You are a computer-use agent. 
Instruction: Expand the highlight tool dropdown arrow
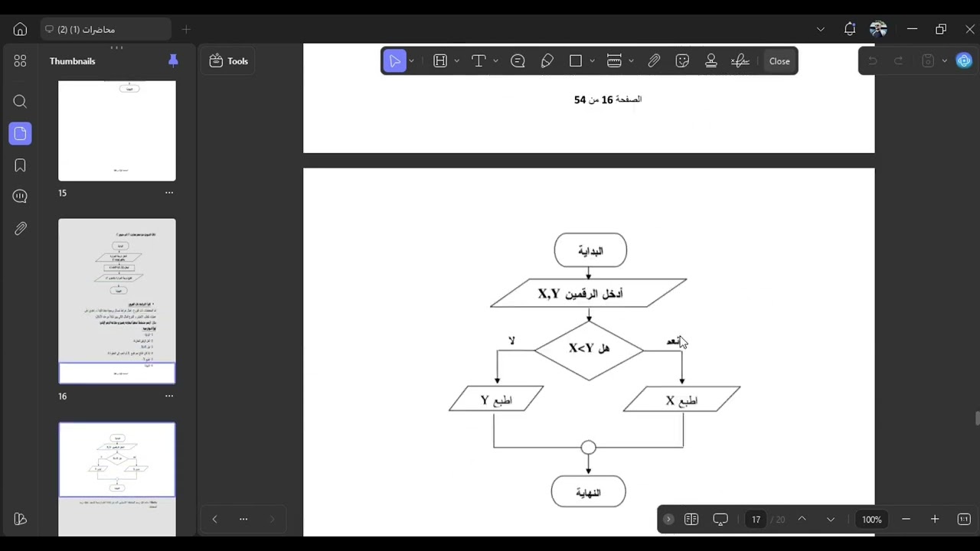[457, 61]
